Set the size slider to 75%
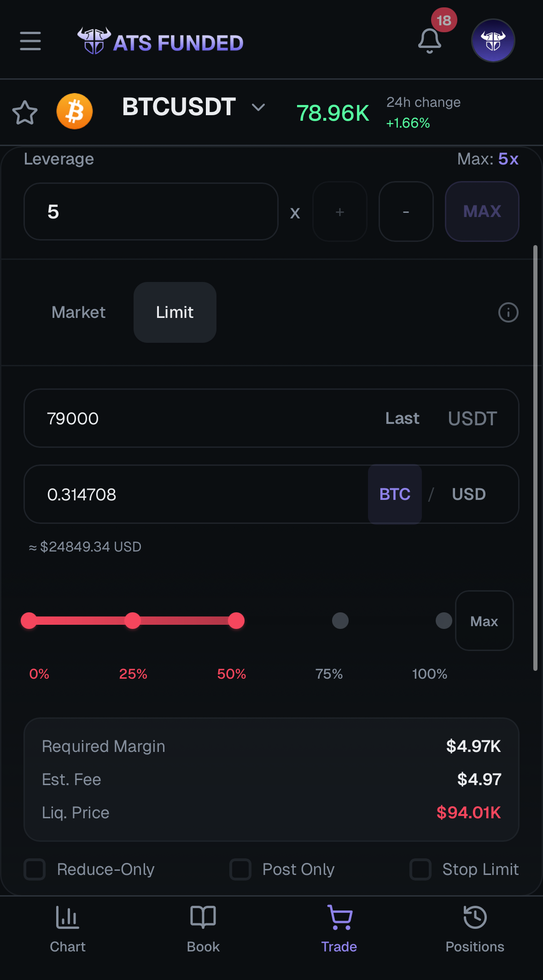The width and height of the screenshot is (543, 980). click(x=340, y=621)
